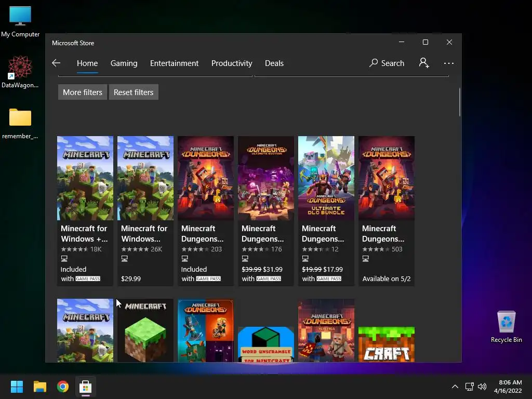The image size is (532, 399).
Task: Select the Recycle Bin desktop icon
Action: click(506, 326)
